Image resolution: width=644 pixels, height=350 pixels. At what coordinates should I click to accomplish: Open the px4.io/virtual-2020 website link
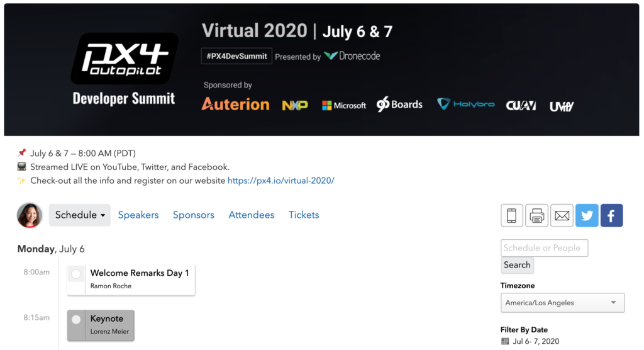pyautogui.click(x=281, y=181)
